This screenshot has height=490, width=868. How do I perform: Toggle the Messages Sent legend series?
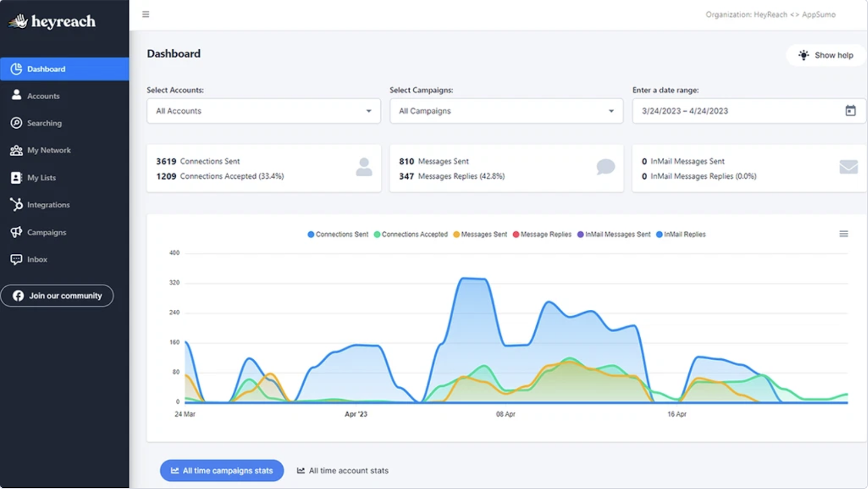480,234
